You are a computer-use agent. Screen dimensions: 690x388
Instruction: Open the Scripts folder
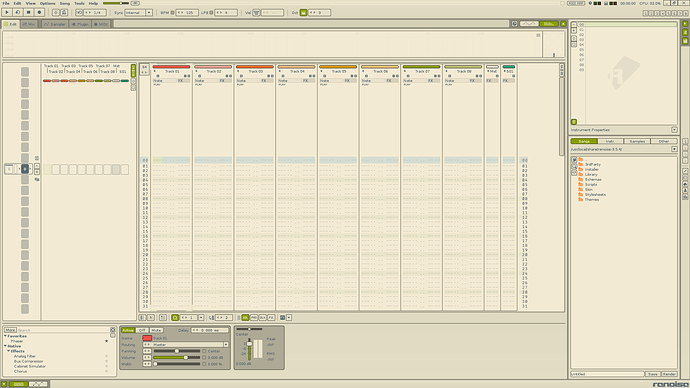(x=591, y=184)
